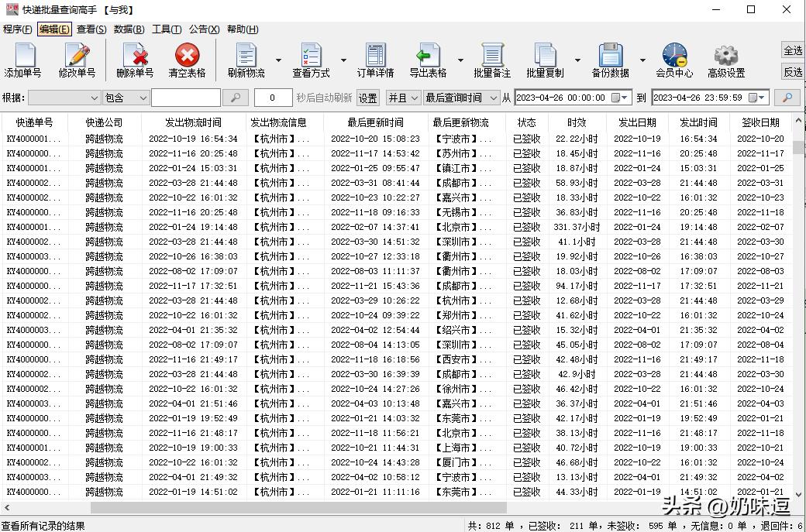Image resolution: width=806 pixels, height=532 pixels.
Task: Open the 查看(S) menu
Action: coord(91,29)
